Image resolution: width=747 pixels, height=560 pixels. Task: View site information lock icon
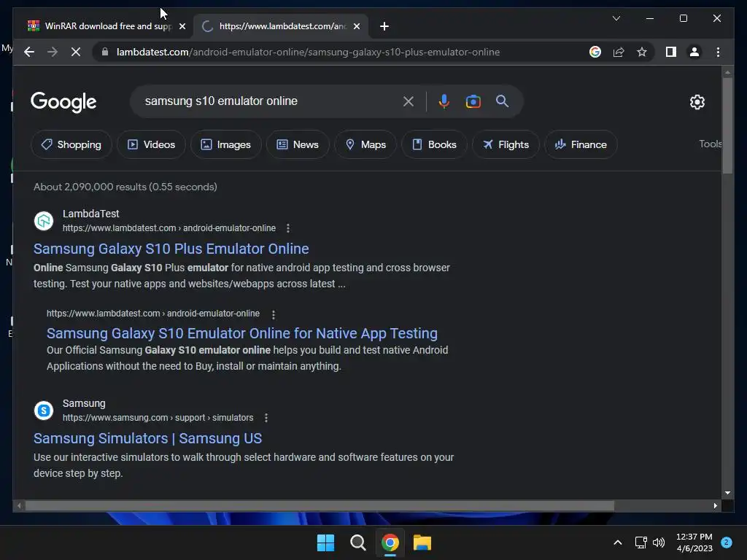[105, 52]
